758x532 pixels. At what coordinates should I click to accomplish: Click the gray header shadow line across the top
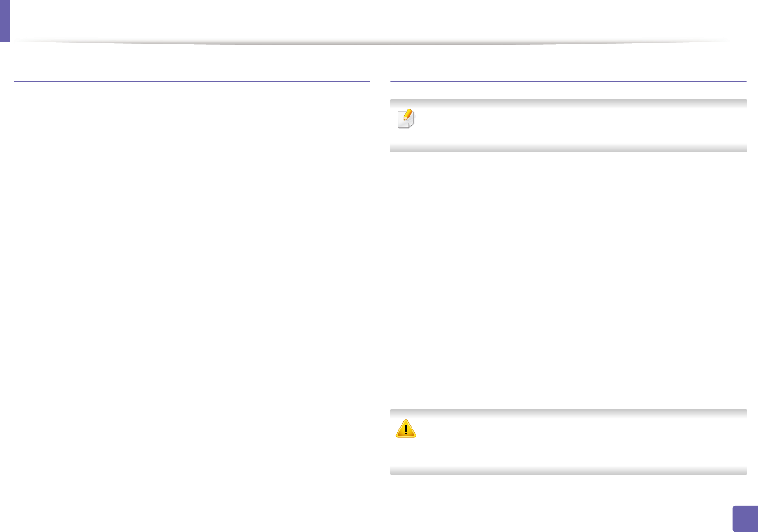click(x=370, y=43)
